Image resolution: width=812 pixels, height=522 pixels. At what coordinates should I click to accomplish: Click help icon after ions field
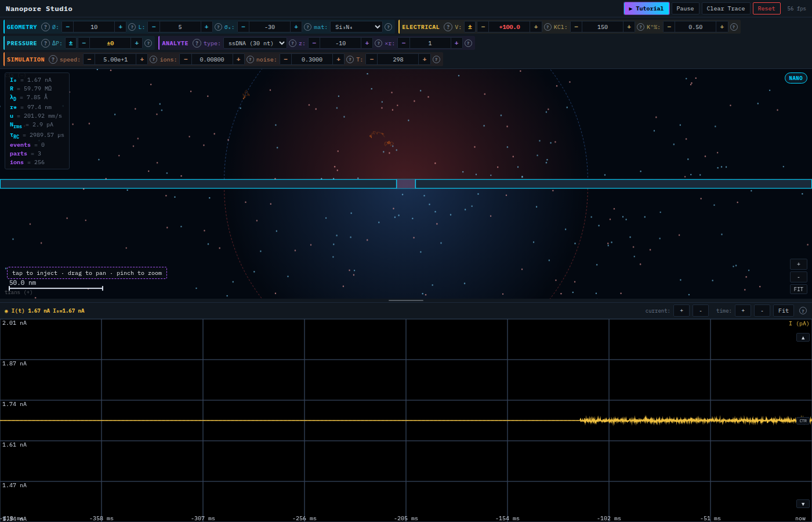pyautogui.click(x=250, y=59)
